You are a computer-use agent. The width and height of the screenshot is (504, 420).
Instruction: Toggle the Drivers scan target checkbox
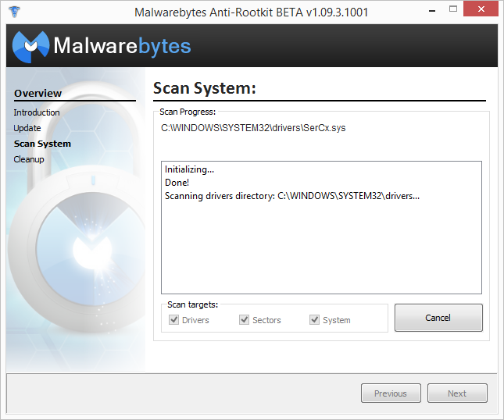(x=173, y=320)
